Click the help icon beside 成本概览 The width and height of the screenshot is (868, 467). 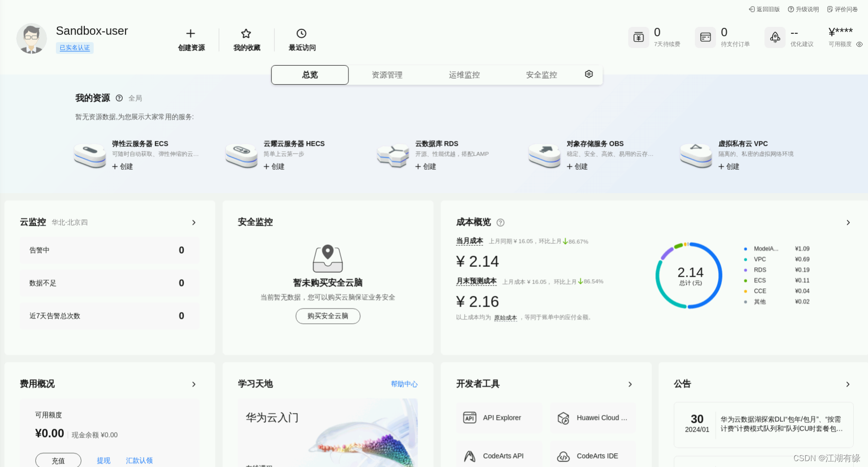[500, 223]
